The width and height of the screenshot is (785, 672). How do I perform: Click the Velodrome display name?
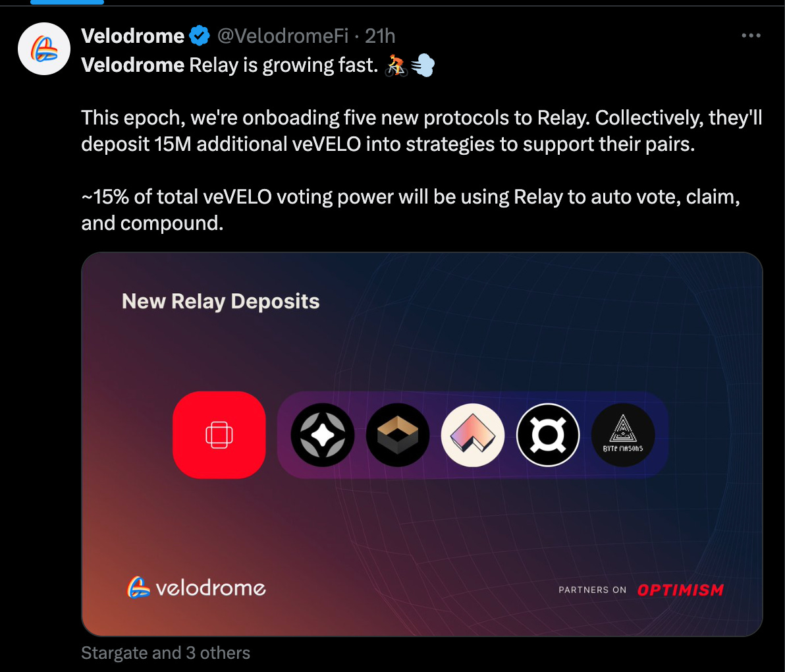132,36
